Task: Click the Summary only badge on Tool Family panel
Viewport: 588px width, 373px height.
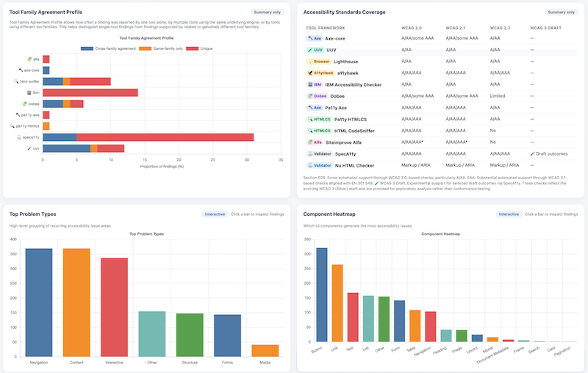Action: click(x=267, y=12)
